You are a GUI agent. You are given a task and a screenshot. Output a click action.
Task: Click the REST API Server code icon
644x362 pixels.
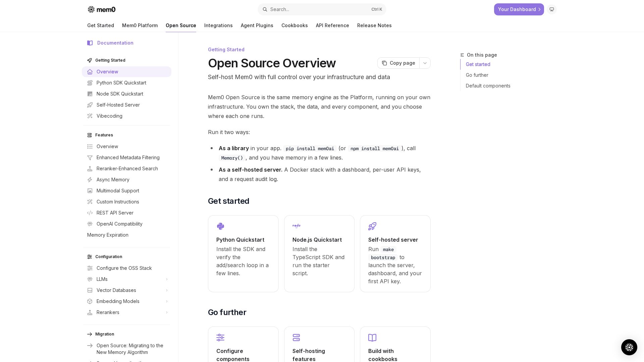coord(90,213)
